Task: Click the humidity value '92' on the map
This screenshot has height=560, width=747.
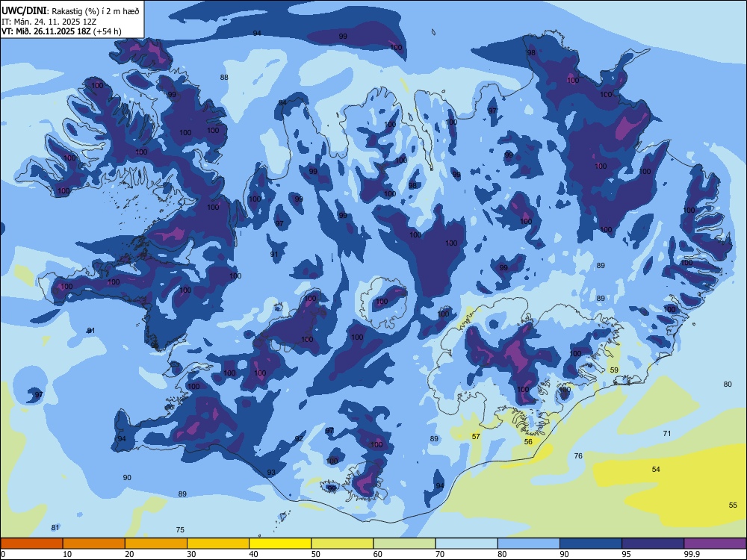Action: 299,438
